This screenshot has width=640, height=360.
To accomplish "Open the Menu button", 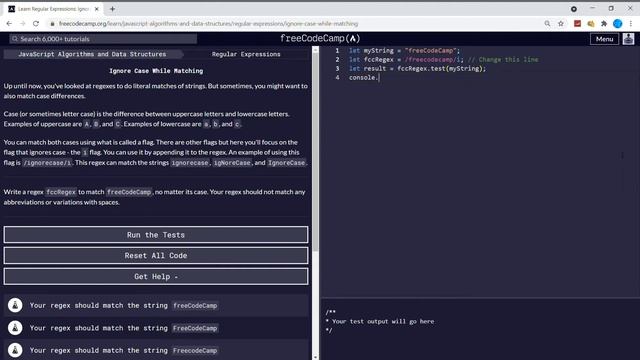I will (604, 39).
